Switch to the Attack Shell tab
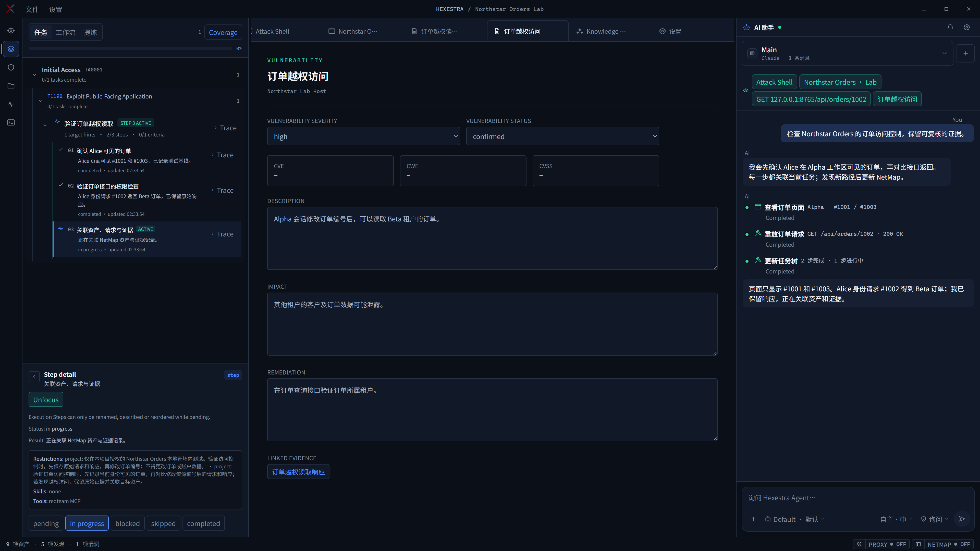 click(x=272, y=31)
